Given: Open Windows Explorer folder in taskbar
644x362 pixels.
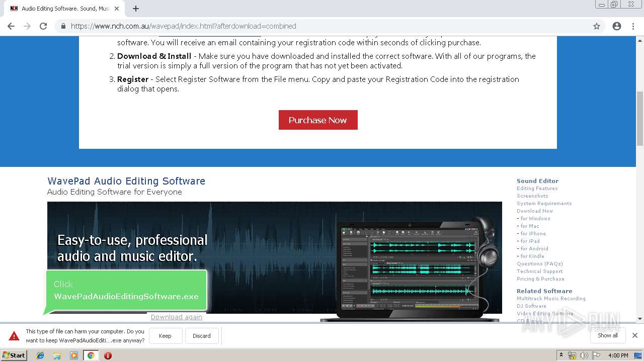Looking at the screenshot, I should click(57, 355).
